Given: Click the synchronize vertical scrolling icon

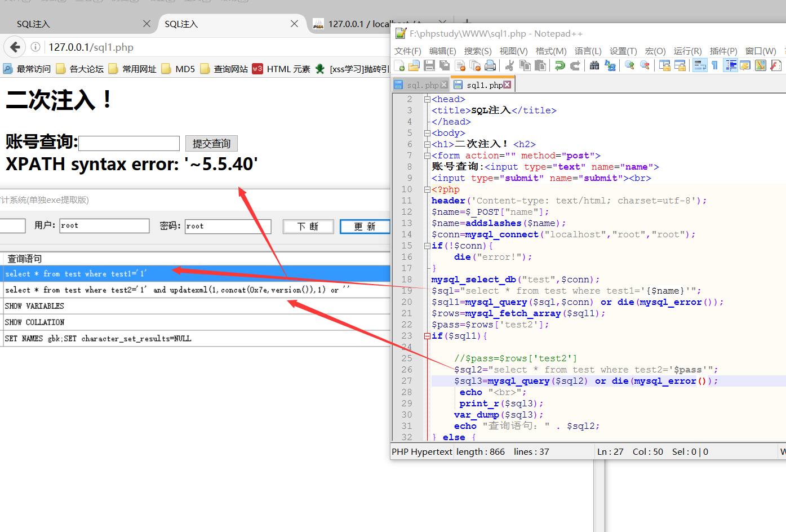Looking at the screenshot, I should [x=664, y=65].
